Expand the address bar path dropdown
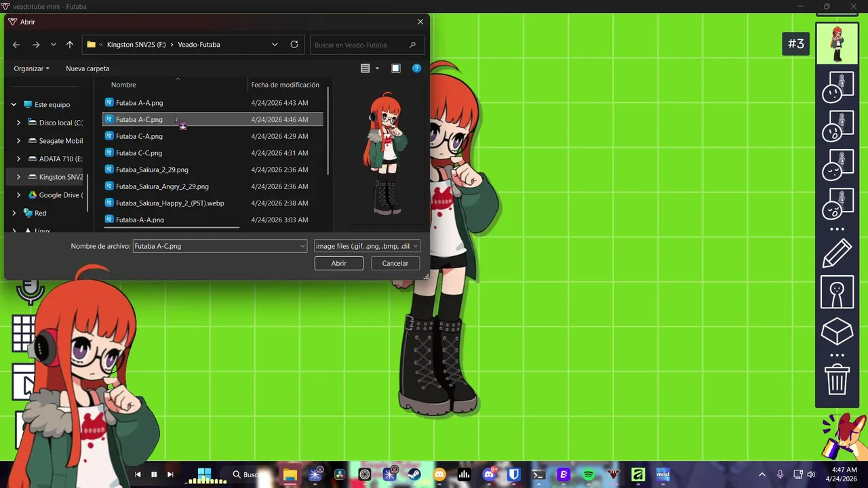 [275, 45]
